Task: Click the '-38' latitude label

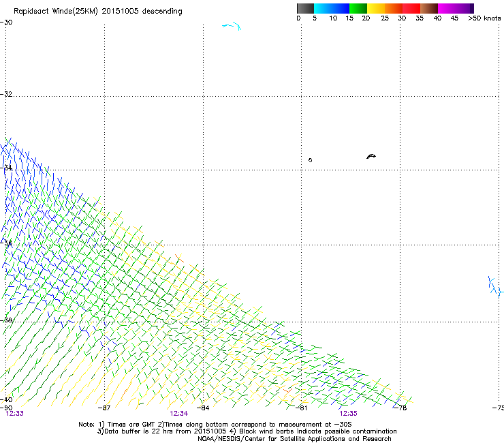Action: click(6, 320)
